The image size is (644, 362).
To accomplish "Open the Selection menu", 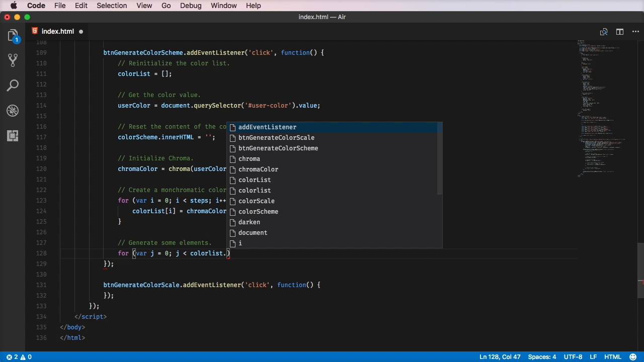I will 112,6.
